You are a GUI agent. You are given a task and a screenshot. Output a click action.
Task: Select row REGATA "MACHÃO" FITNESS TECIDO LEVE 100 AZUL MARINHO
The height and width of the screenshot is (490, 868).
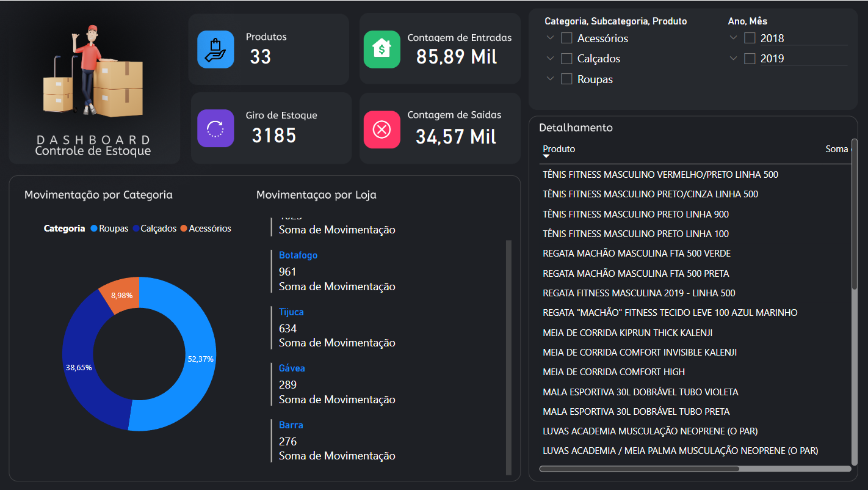coord(696,312)
